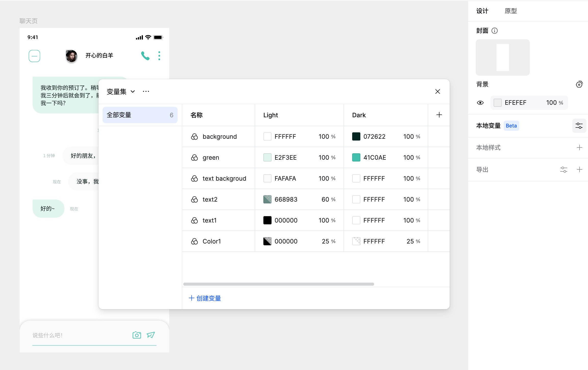Switch to the 原型 tab
The height and width of the screenshot is (370, 588).
[x=511, y=11]
